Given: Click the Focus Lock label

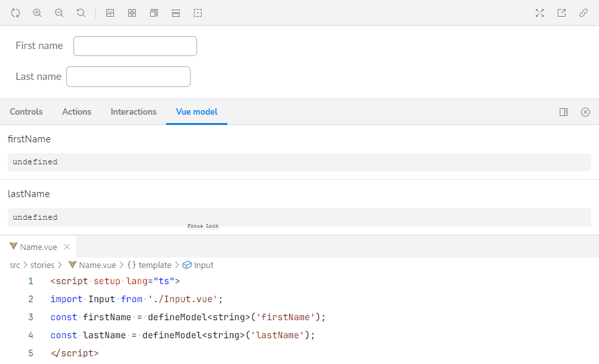Looking at the screenshot, I should pyautogui.click(x=203, y=225).
